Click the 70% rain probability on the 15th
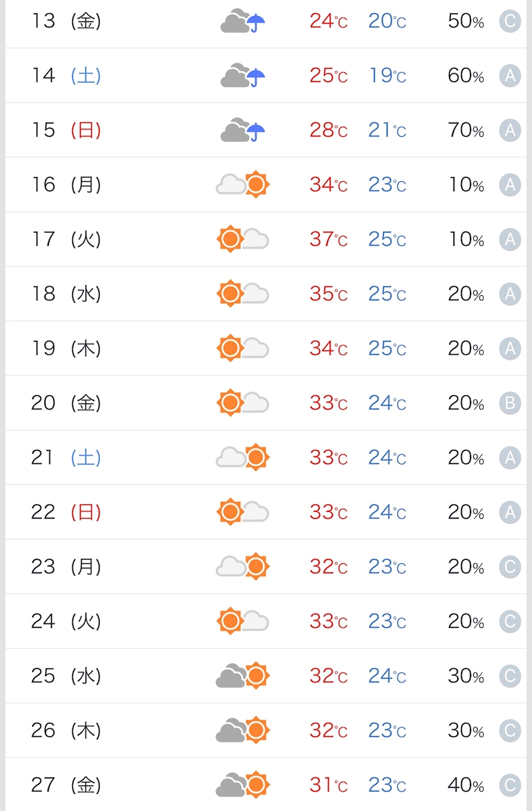The image size is (532, 811). tap(465, 131)
